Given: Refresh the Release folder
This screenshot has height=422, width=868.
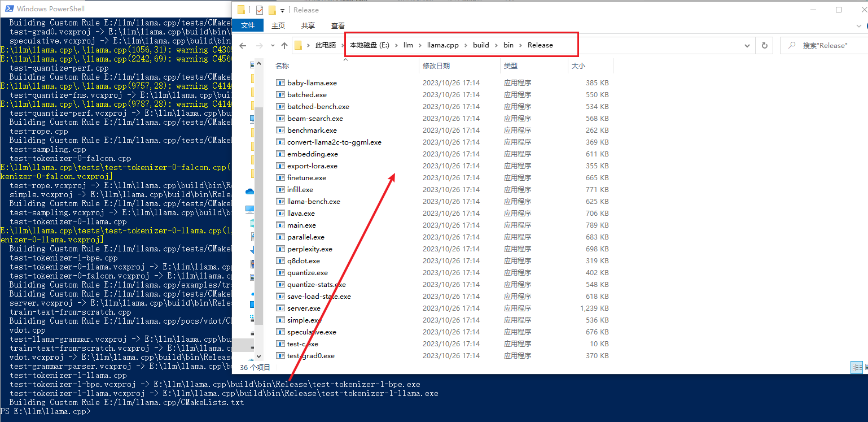Looking at the screenshot, I should [765, 45].
